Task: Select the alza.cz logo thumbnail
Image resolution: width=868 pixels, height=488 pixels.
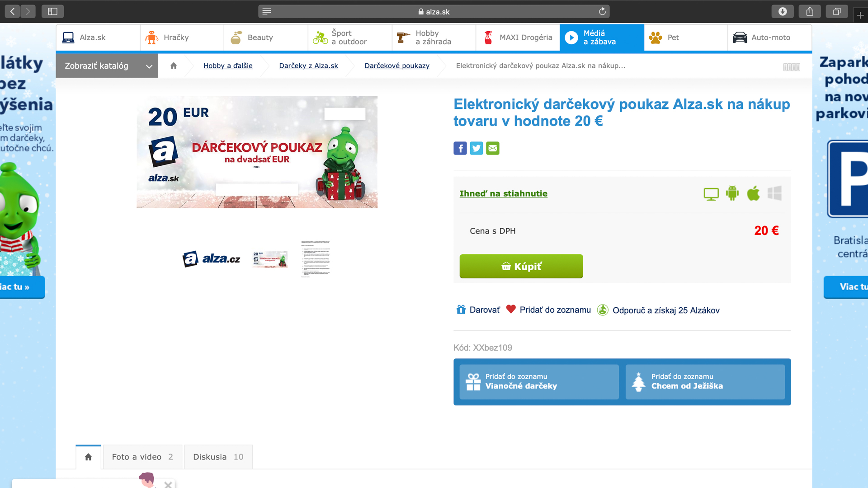Action: click(211, 259)
